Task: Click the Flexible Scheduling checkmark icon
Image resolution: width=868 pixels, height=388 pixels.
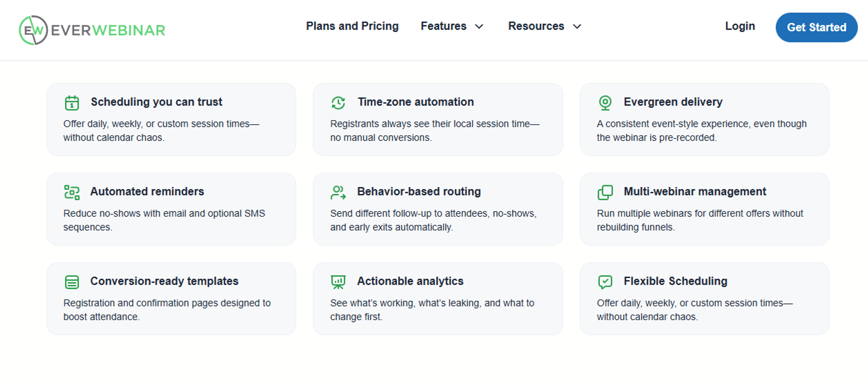Action: coord(605,282)
